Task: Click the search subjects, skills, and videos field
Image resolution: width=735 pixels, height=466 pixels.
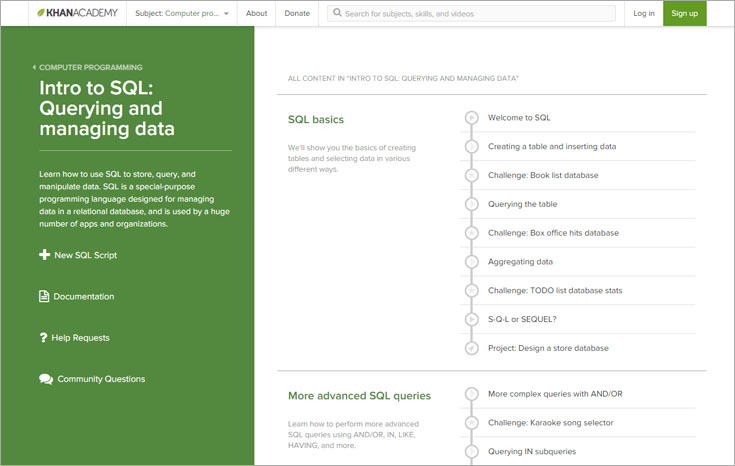Action: [x=471, y=13]
